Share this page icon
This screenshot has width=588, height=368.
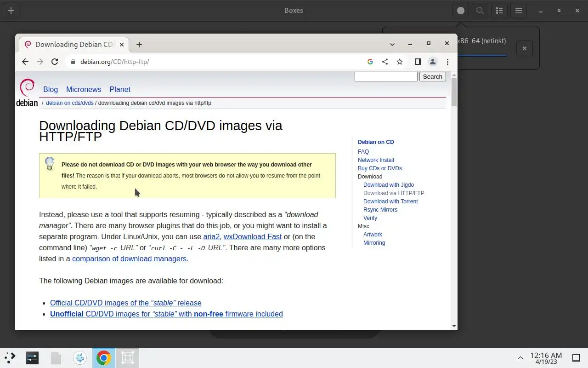pyautogui.click(x=385, y=62)
